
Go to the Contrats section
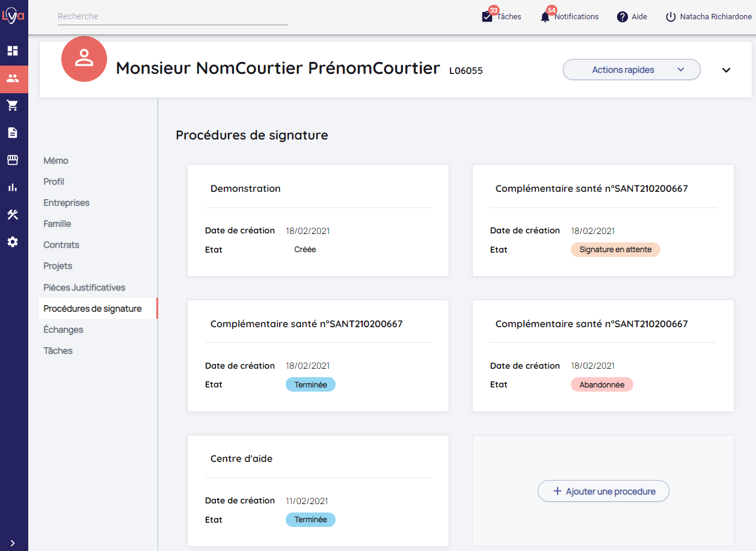tap(61, 245)
